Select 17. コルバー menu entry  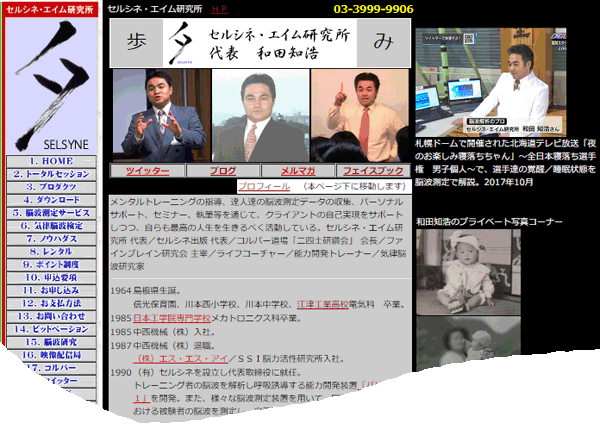coord(57,368)
